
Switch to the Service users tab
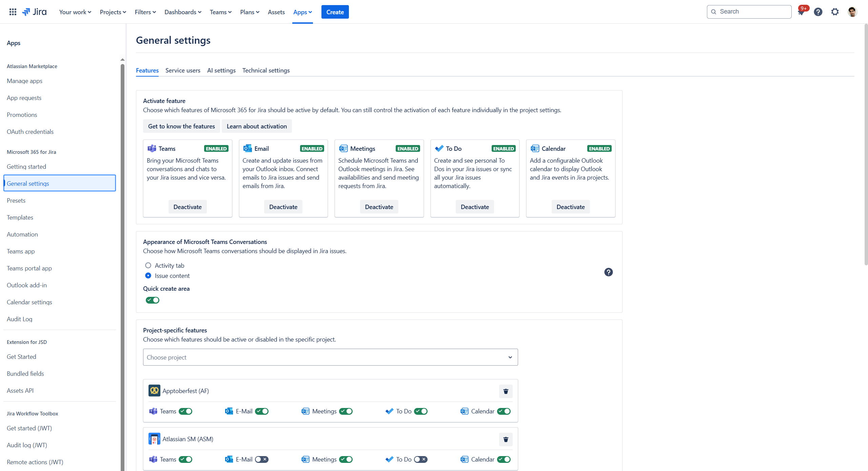pyautogui.click(x=183, y=70)
